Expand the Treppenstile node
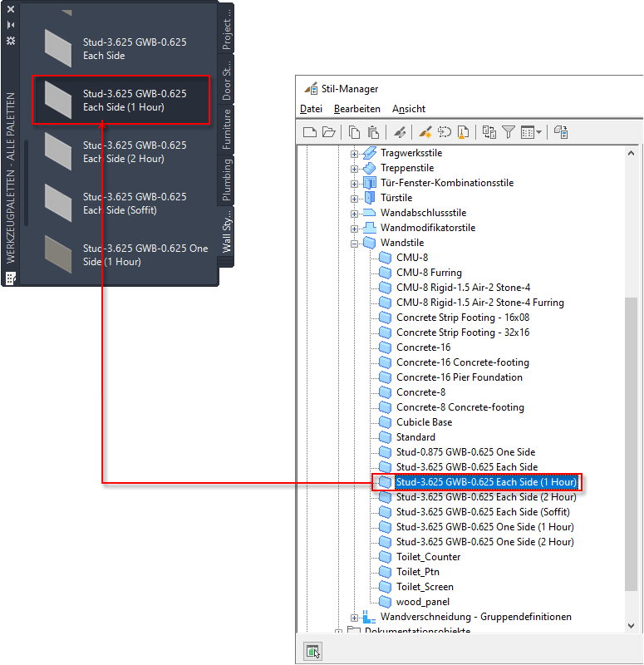This screenshot has width=644, height=665. (x=354, y=169)
